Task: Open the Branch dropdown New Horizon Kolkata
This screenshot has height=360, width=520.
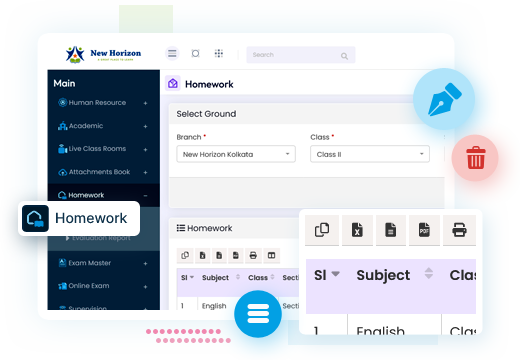Action: [236, 154]
